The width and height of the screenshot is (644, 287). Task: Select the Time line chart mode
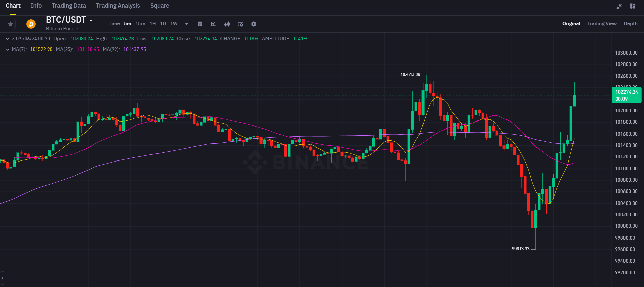coord(114,24)
